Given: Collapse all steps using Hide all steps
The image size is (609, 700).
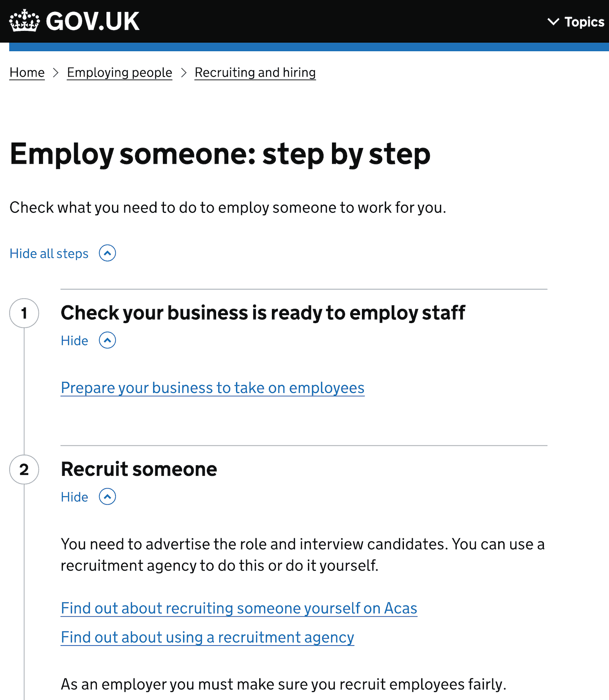Looking at the screenshot, I should 48,253.
